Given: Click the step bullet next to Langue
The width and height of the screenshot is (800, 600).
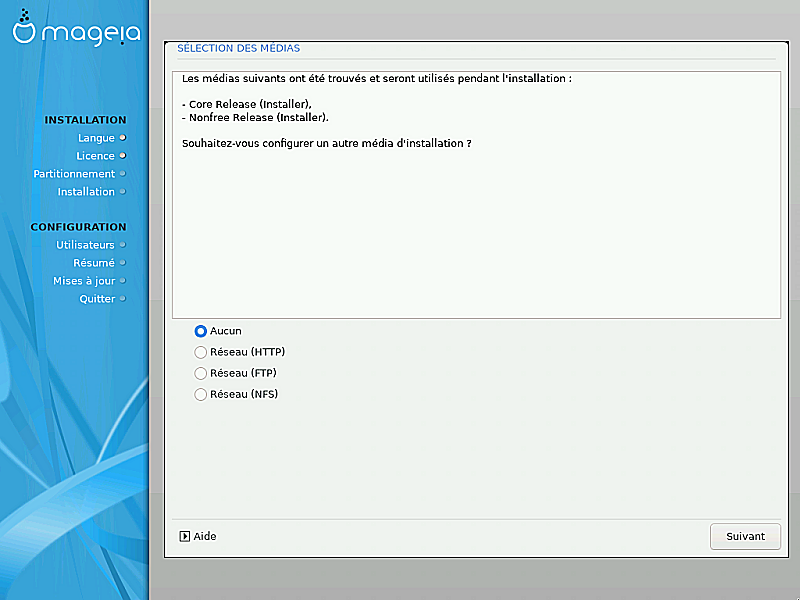Looking at the screenshot, I should point(122,138).
